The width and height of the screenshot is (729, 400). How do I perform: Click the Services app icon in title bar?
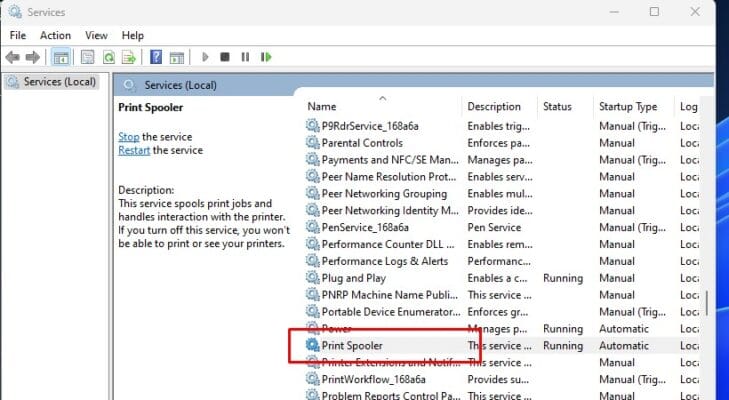click(15, 12)
